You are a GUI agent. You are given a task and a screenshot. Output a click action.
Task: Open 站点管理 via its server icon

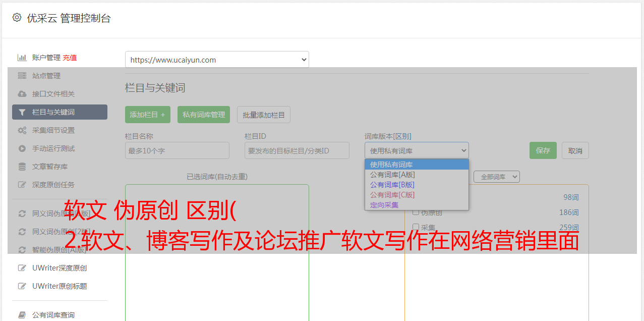tap(22, 76)
